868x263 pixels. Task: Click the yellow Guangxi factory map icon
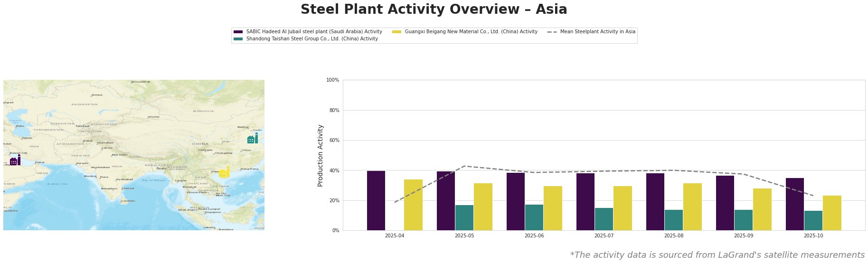224,172
